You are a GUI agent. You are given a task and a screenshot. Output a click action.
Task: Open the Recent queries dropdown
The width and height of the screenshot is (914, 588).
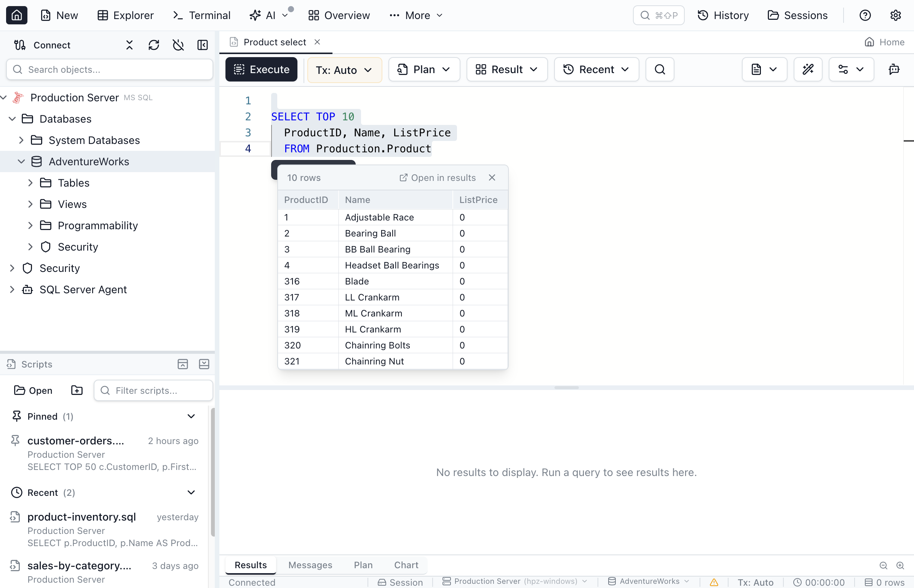[596, 69]
